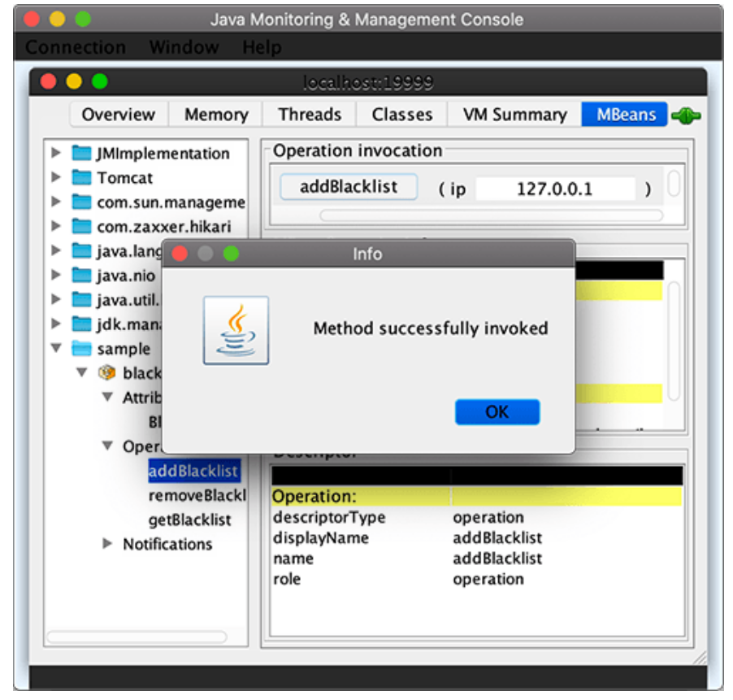
Task: Expand the Tomcat tree node
Action: pyautogui.click(x=56, y=176)
